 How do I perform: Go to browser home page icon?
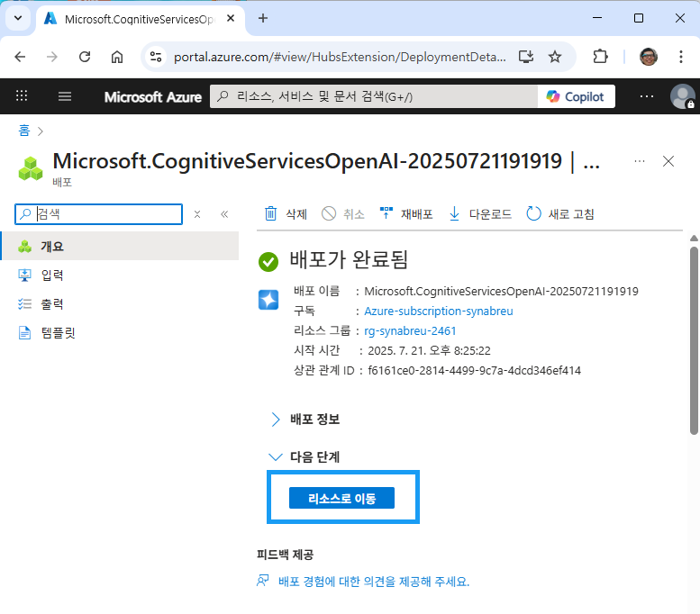click(x=117, y=57)
